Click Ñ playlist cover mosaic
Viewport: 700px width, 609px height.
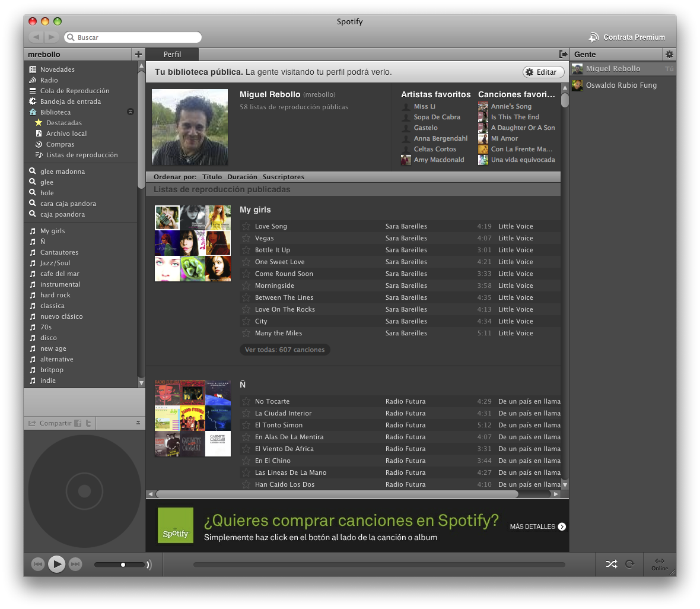click(x=192, y=418)
